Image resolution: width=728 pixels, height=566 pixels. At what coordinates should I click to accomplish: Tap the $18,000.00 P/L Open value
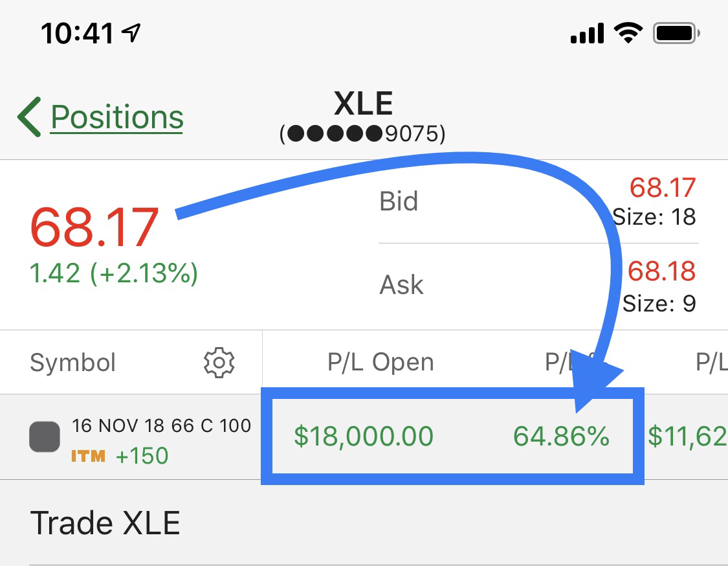[x=364, y=436]
